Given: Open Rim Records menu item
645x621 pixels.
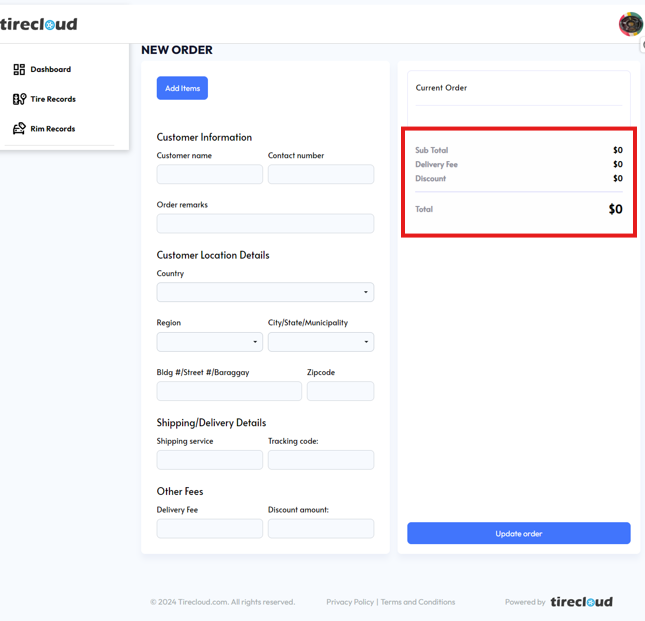Looking at the screenshot, I should (53, 129).
